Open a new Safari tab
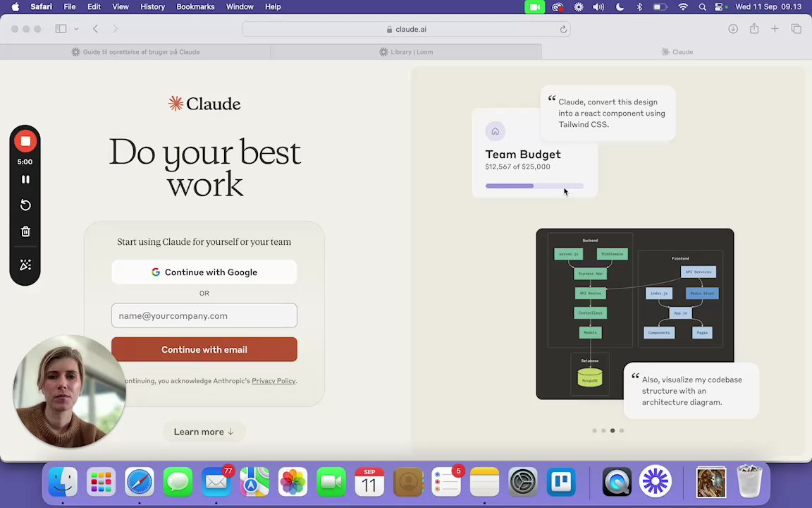 775,29
